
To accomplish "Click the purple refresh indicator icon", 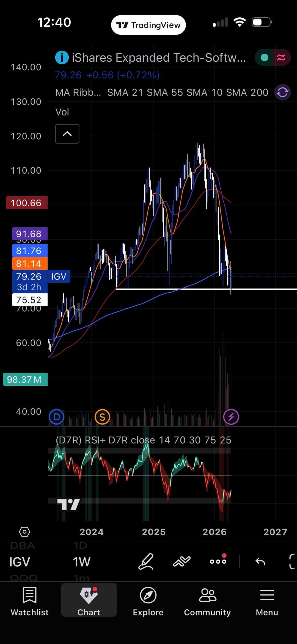I will 282,92.
